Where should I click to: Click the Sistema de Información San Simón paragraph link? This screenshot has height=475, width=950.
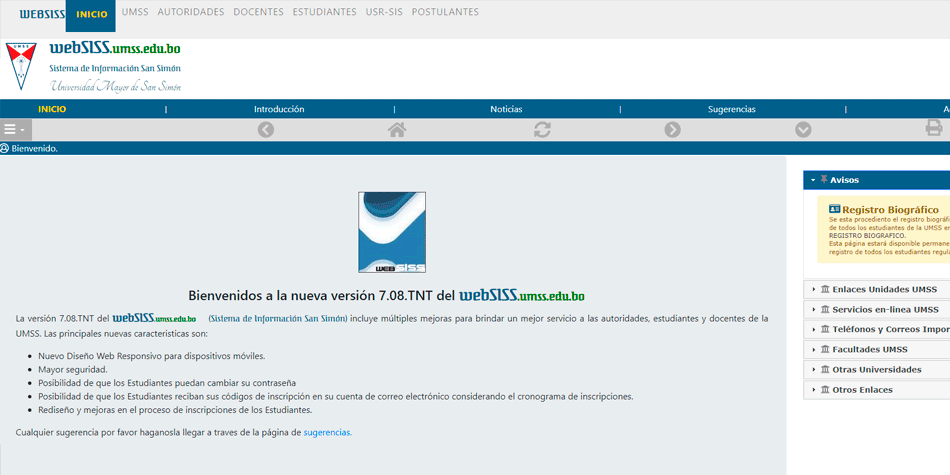[x=278, y=317]
